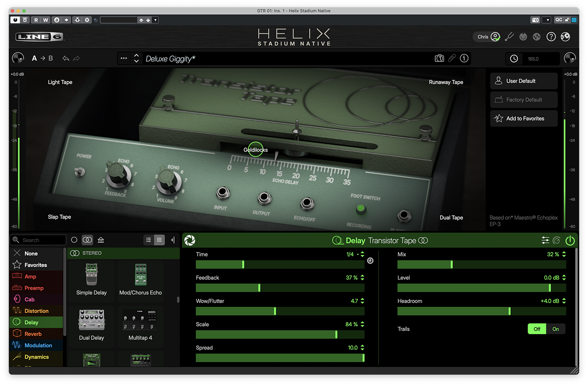This screenshot has height=385, width=588.
Task: Select the Cab category
Action: click(x=36, y=299)
